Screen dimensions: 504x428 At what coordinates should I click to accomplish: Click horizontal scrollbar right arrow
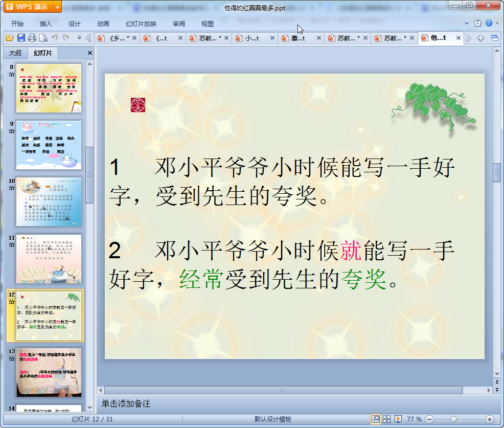(489, 390)
